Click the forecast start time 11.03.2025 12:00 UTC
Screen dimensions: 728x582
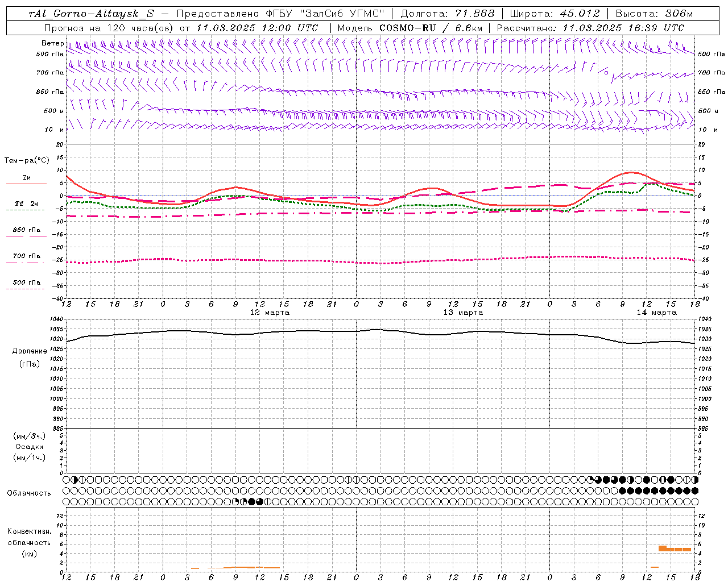pos(257,28)
